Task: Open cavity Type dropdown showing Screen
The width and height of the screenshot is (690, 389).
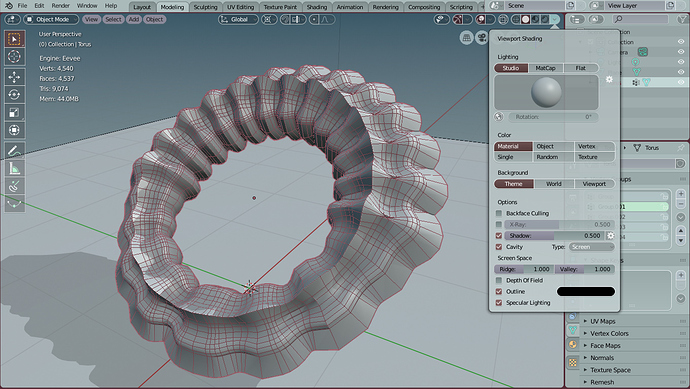Action: 591,247
